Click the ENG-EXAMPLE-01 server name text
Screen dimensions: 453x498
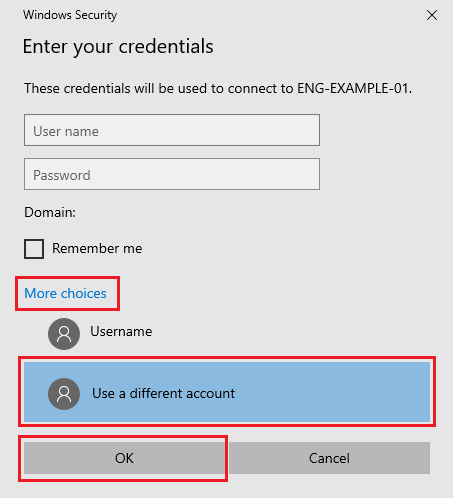pos(353,89)
